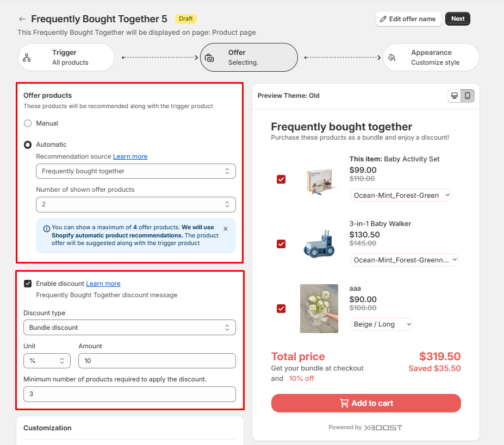The width and height of the screenshot is (504, 445).
Task: Switch preview to mobile view icon
Action: [467, 96]
